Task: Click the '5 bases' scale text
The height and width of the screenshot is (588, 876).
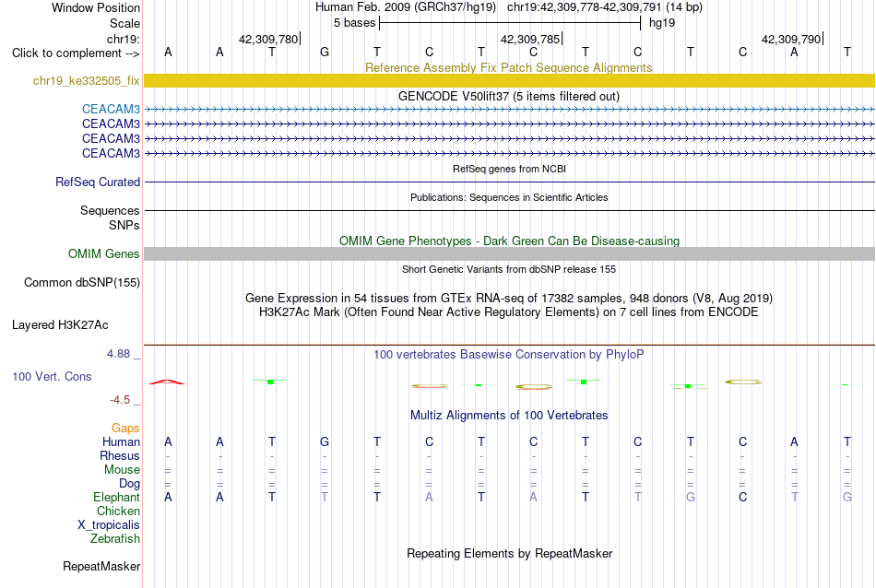Action: (355, 23)
